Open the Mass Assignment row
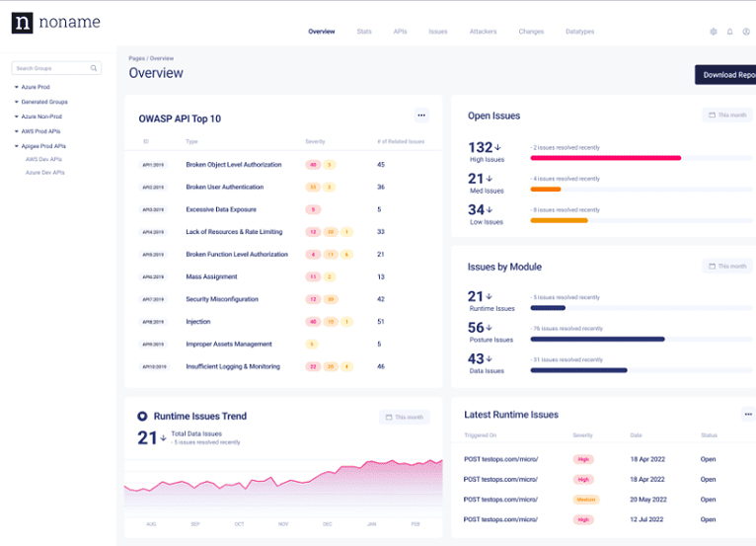 click(283, 276)
